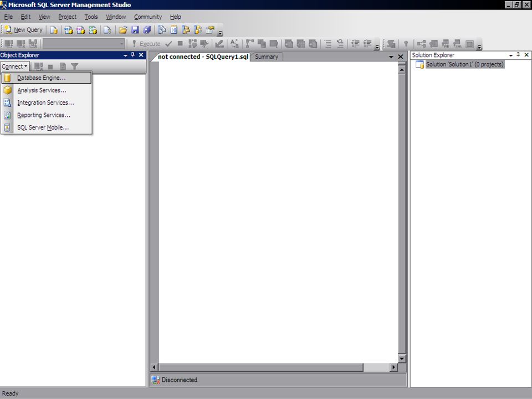Click the query Disconnect icon in the SQL toolbar
This screenshot has width=532, height=399.
pos(21,43)
